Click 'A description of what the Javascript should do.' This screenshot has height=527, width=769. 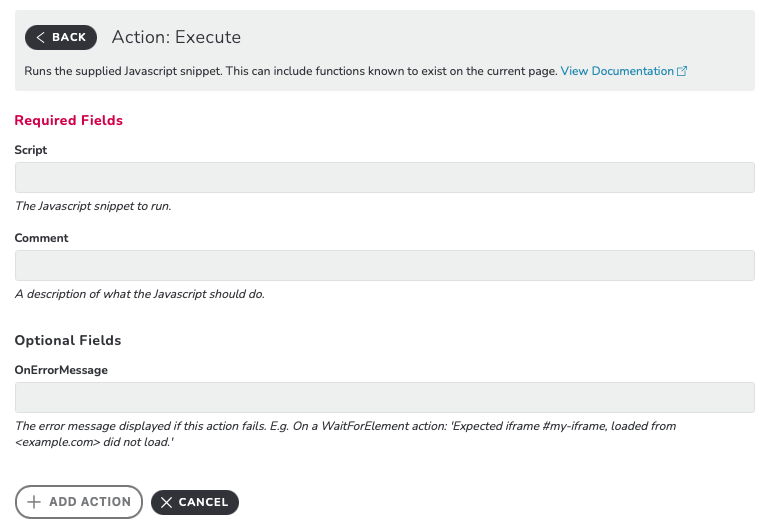[x=140, y=294]
